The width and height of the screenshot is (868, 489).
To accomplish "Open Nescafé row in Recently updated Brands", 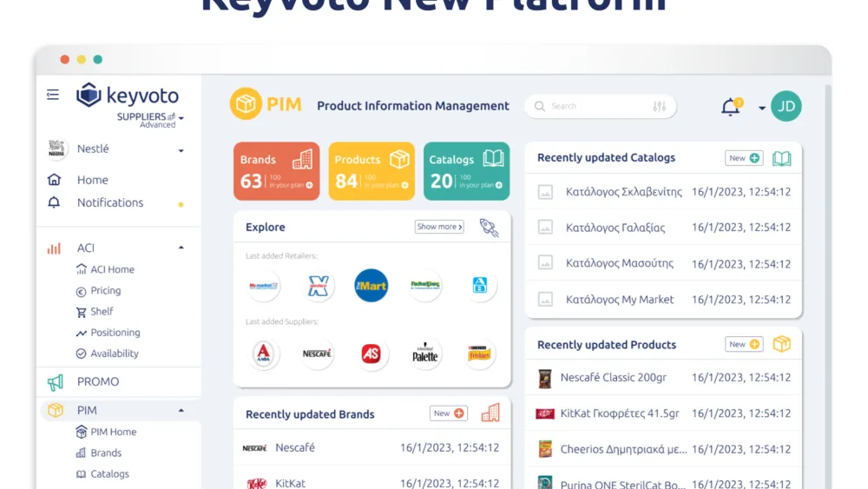I will point(372,447).
